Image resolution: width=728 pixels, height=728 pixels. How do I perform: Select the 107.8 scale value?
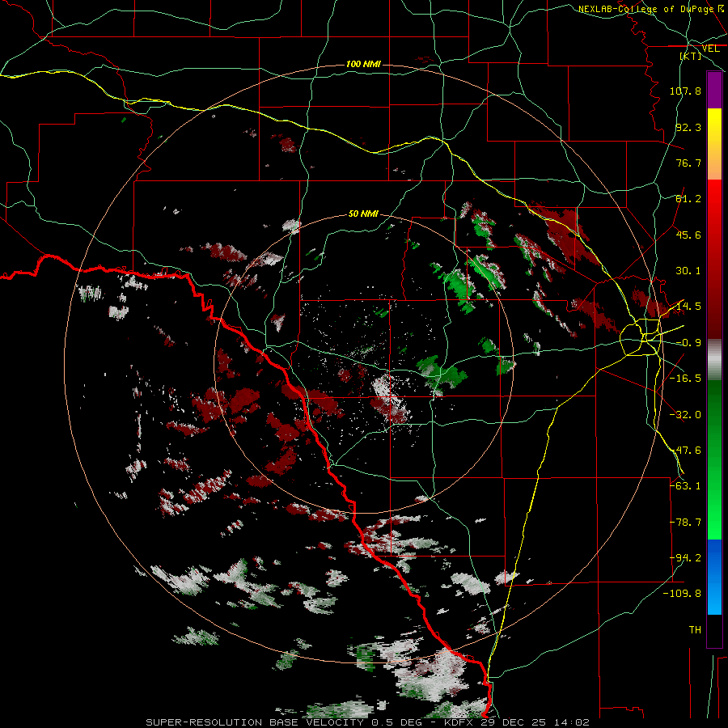(x=685, y=91)
